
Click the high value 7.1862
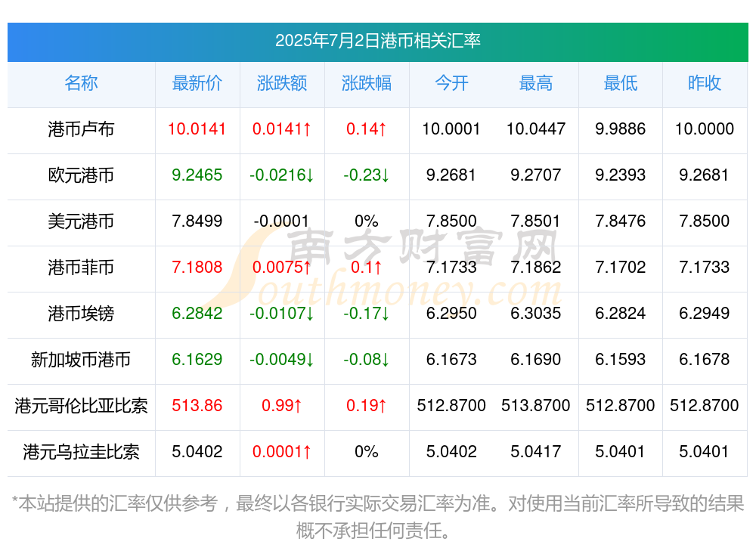536,267
